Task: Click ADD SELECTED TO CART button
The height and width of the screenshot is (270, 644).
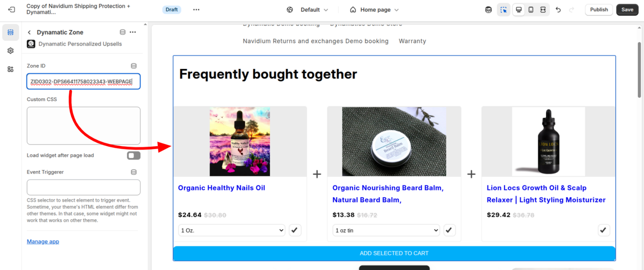Action: pyautogui.click(x=394, y=253)
